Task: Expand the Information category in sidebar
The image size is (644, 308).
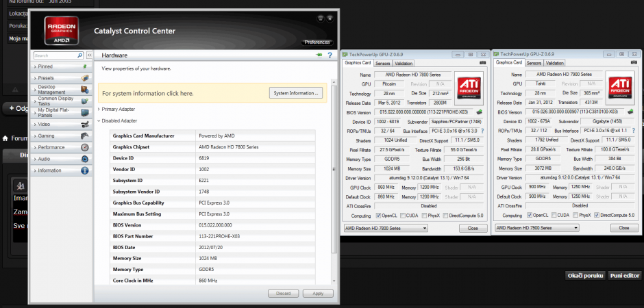Action: click(62, 170)
